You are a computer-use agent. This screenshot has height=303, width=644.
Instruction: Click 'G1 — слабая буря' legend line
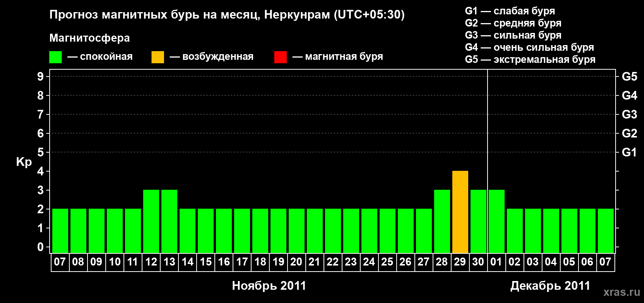click(510, 11)
